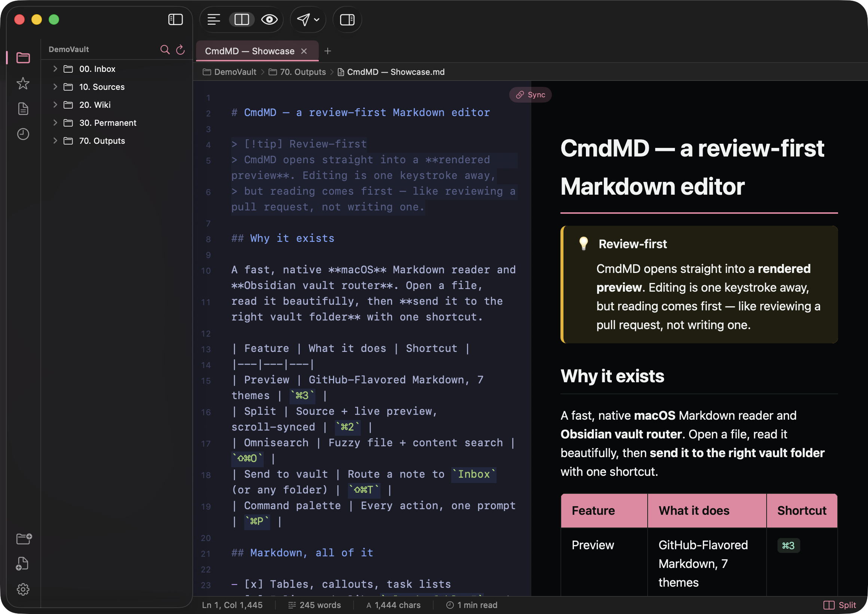This screenshot has height=614, width=868.
Task: Refresh the DemoVault file tree
Action: pos(181,49)
